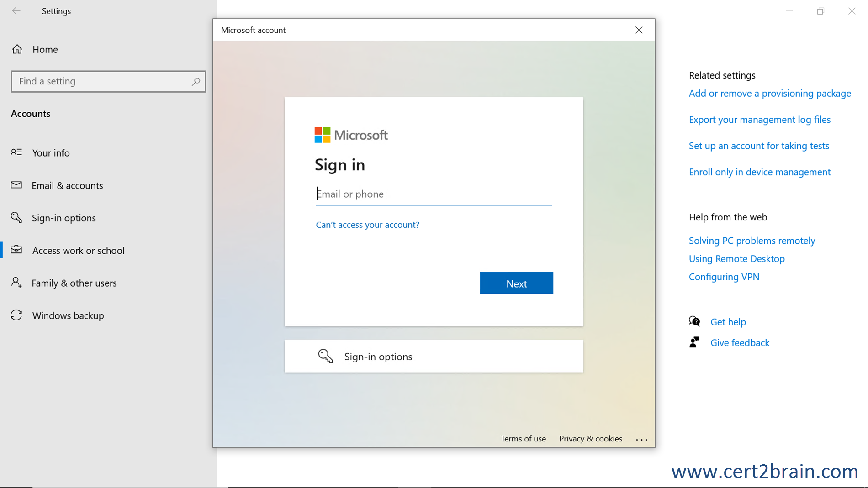Image resolution: width=868 pixels, height=488 pixels.
Task: Click the Sign in heading text
Action: (x=339, y=165)
